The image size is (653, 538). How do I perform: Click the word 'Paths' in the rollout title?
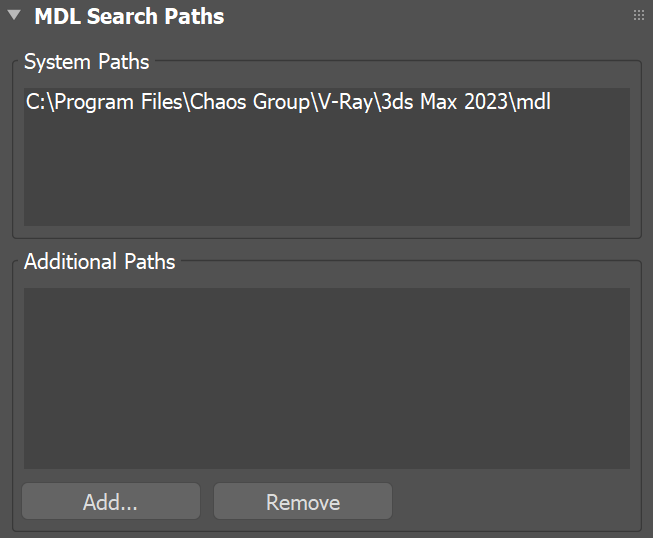197,16
